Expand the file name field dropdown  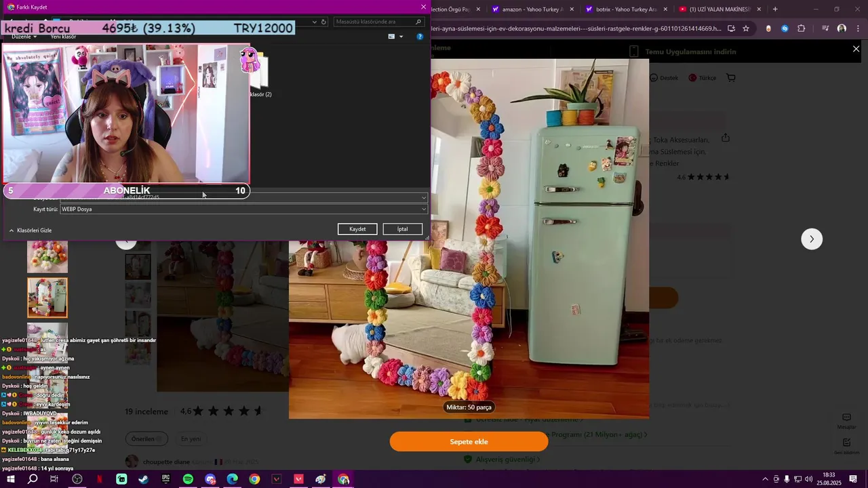tap(424, 198)
